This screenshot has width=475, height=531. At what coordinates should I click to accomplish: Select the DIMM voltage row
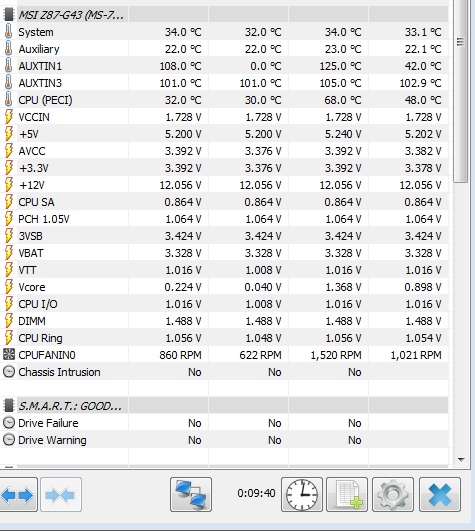(x=224, y=321)
